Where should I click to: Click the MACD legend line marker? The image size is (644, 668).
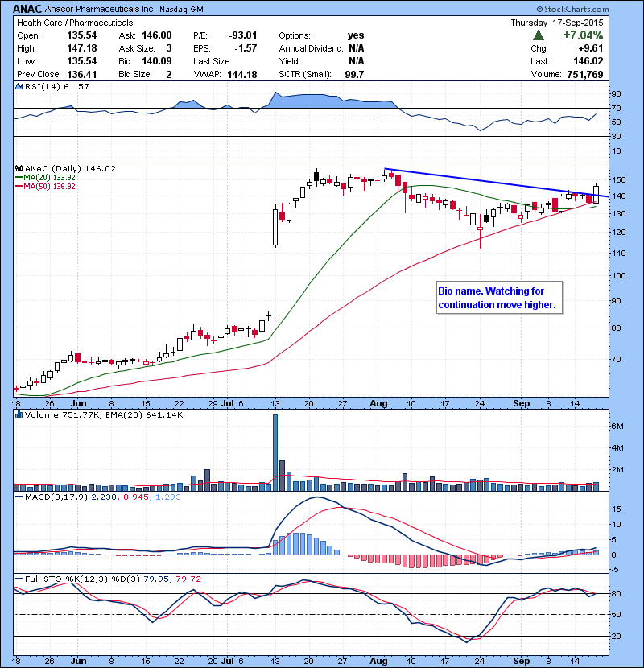[x=19, y=497]
